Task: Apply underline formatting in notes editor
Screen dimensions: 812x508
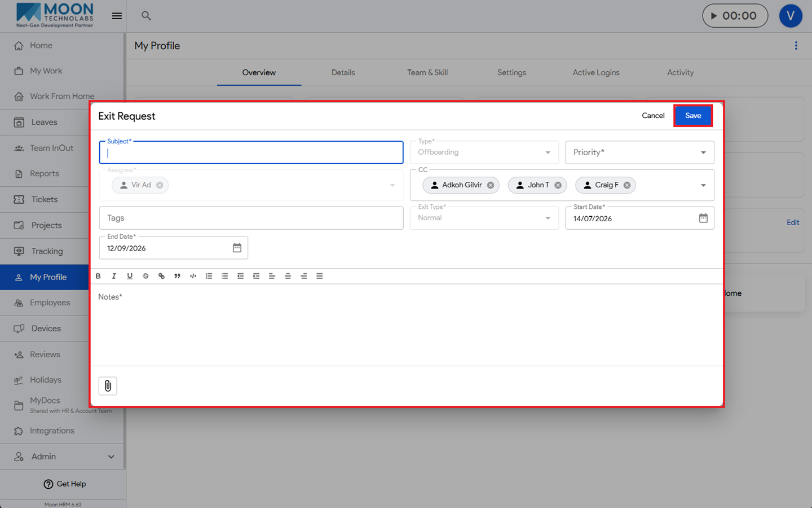Action: (130, 276)
